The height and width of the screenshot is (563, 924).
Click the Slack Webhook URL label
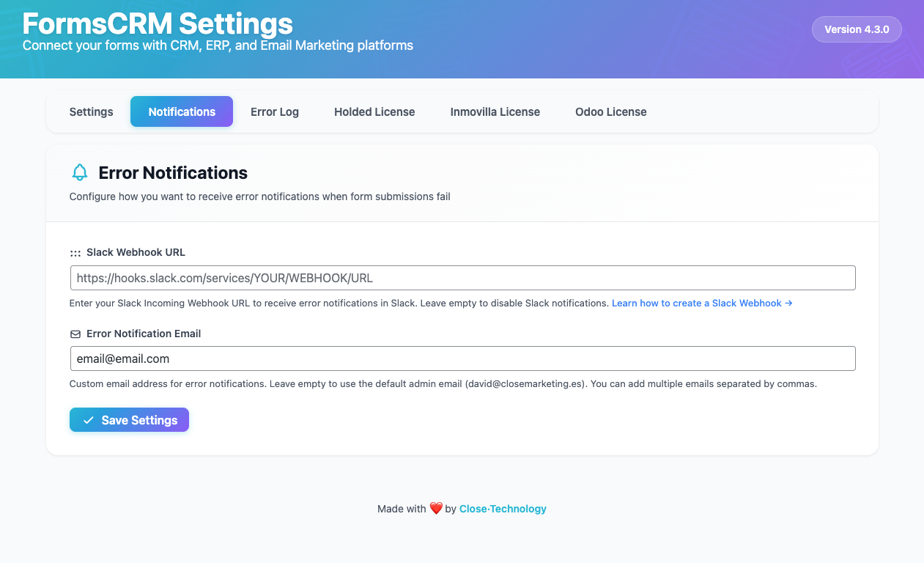click(136, 252)
